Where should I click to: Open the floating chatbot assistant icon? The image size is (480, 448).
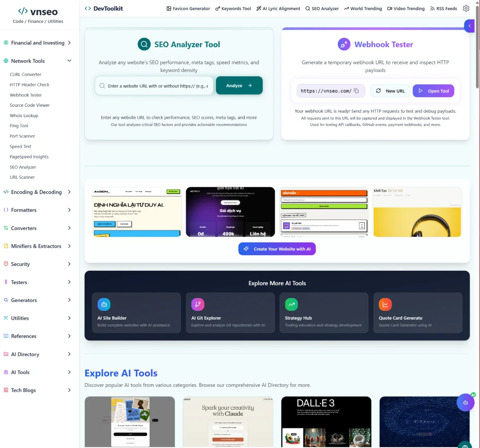[465, 403]
